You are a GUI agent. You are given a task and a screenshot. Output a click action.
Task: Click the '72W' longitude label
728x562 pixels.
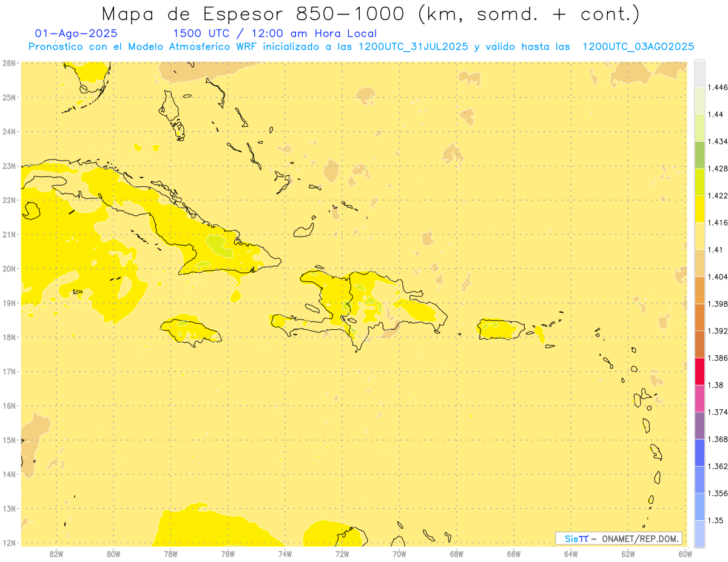pyautogui.click(x=342, y=554)
